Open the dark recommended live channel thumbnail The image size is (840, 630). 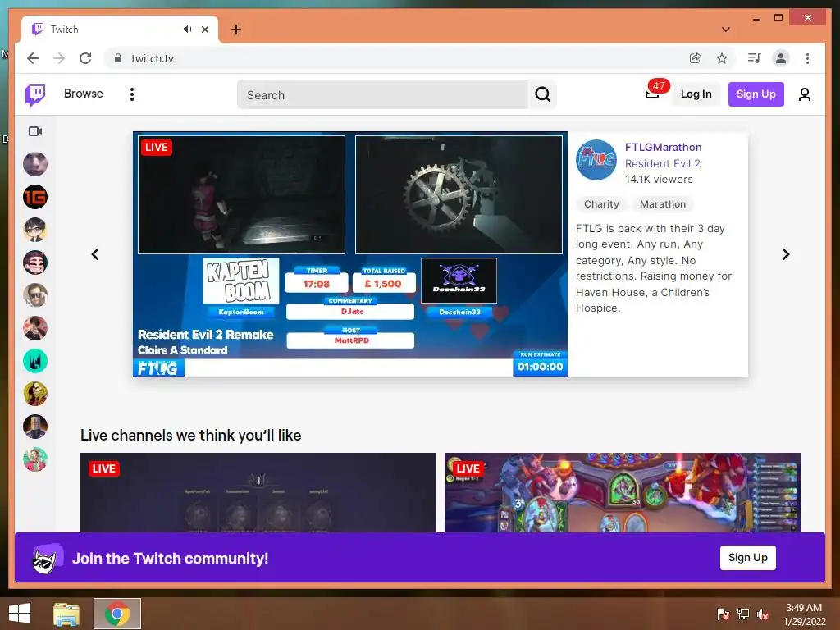258,493
